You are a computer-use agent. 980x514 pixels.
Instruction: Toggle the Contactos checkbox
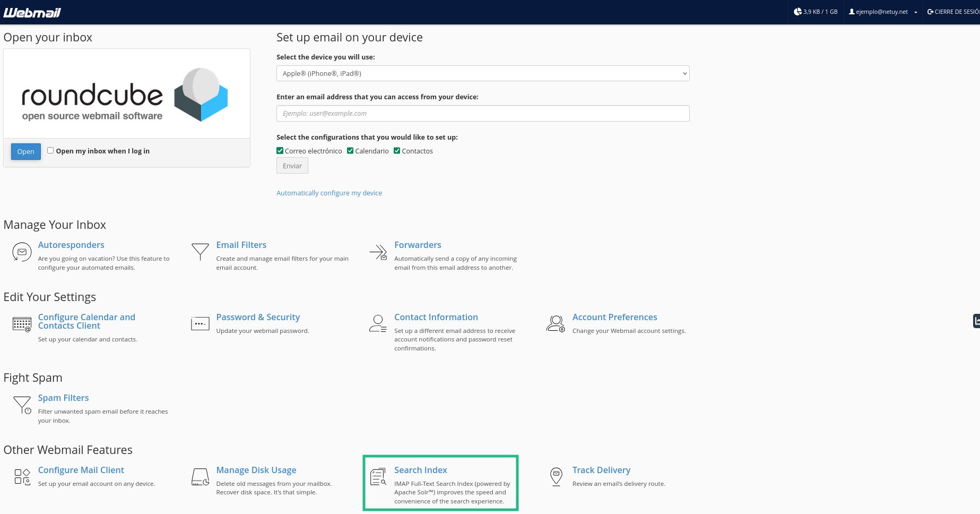coord(397,151)
